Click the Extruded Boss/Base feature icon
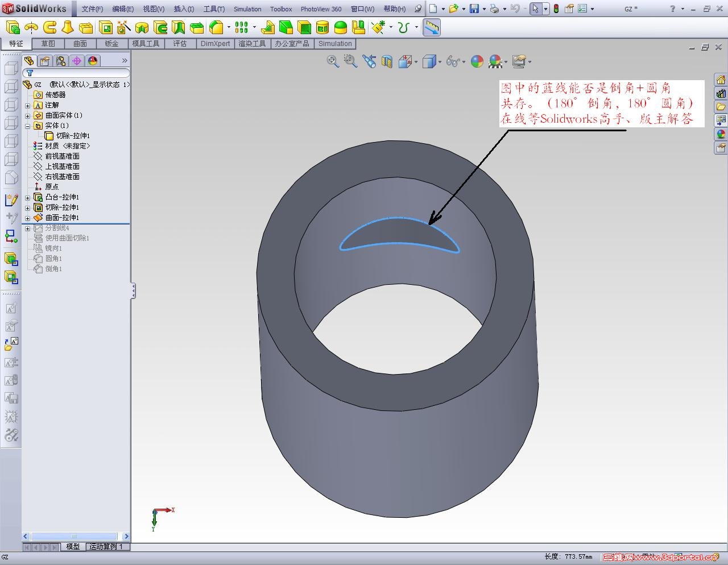728x565 pixels. click(x=13, y=27)
